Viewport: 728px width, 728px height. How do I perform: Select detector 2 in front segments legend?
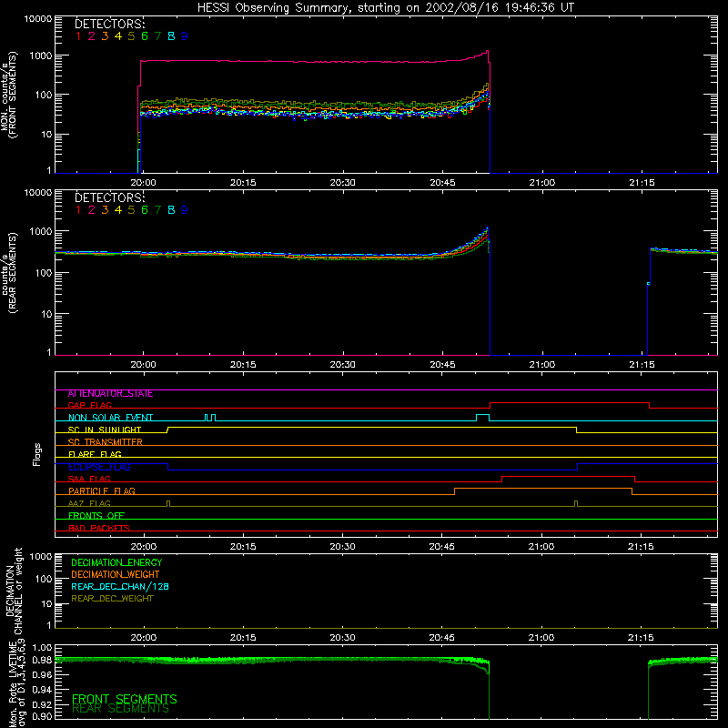point(92,36)
